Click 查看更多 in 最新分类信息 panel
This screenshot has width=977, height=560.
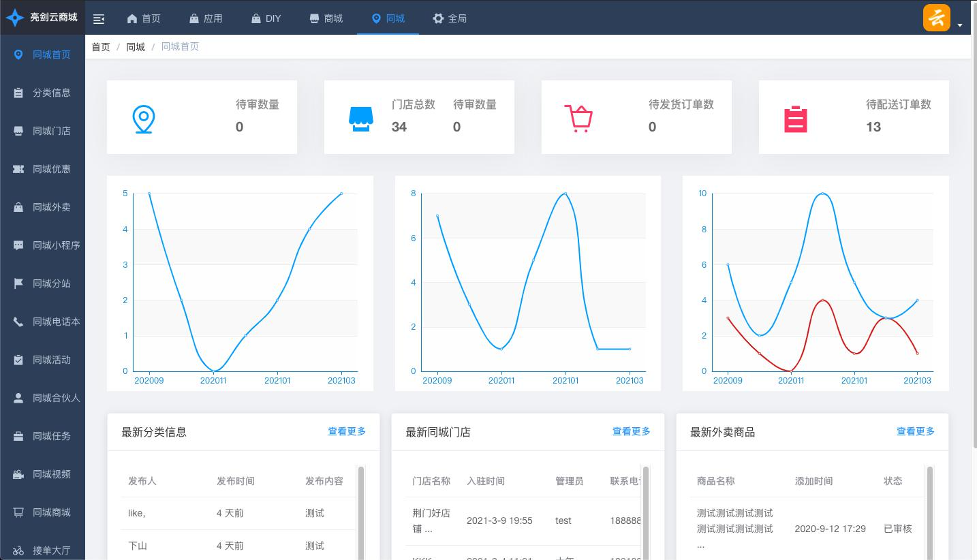click(347, 431)
